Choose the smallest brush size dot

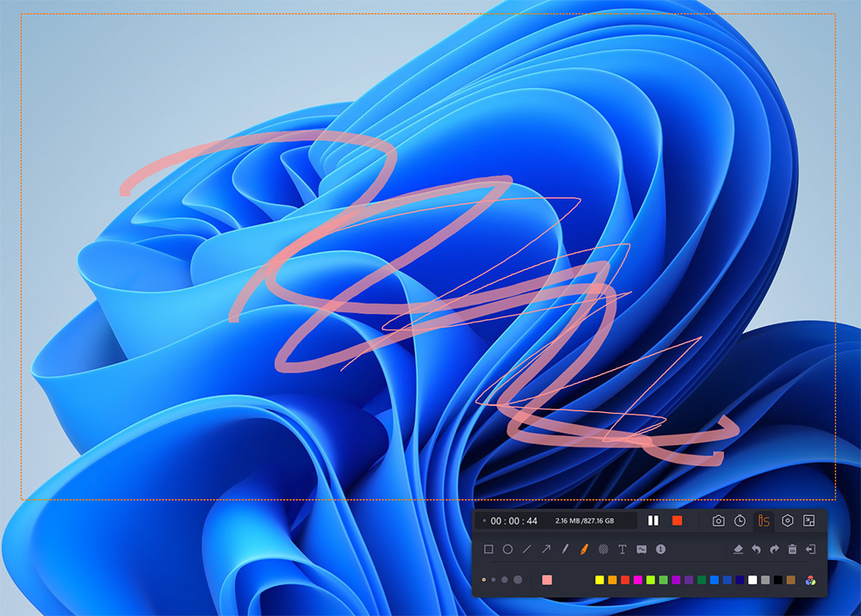point(484,580)
